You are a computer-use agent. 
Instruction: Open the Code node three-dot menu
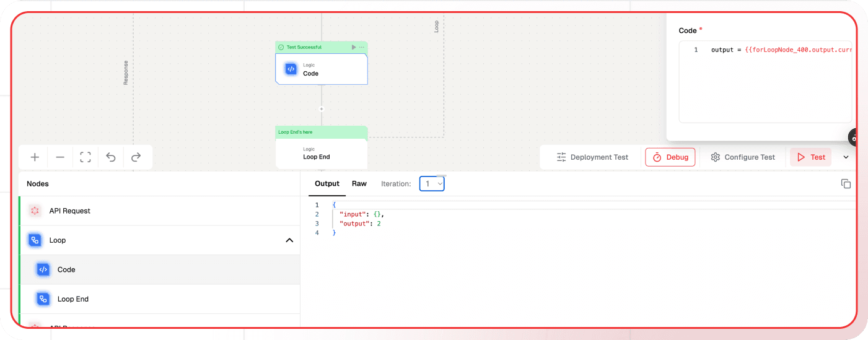362,47
